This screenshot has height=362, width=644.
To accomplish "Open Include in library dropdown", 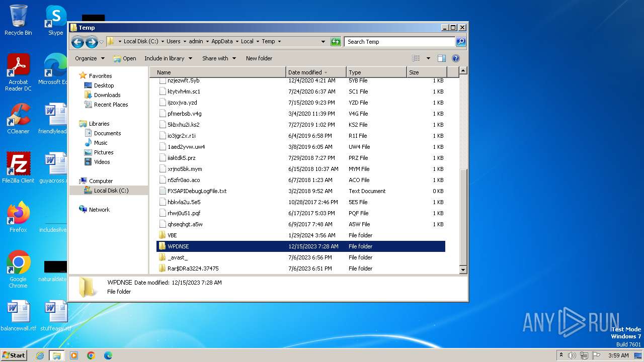I will [168, 58].
